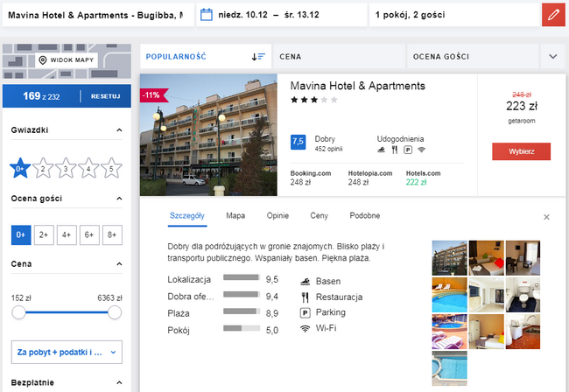
Task: Toggle the 8+ guest rating filter
Action: [112, 235]
